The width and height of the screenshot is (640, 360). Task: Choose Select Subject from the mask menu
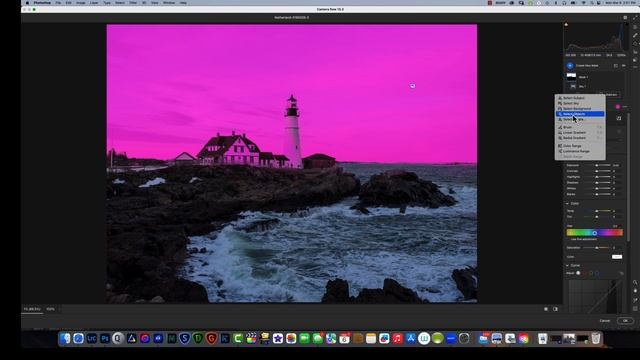tap(580, 98)
